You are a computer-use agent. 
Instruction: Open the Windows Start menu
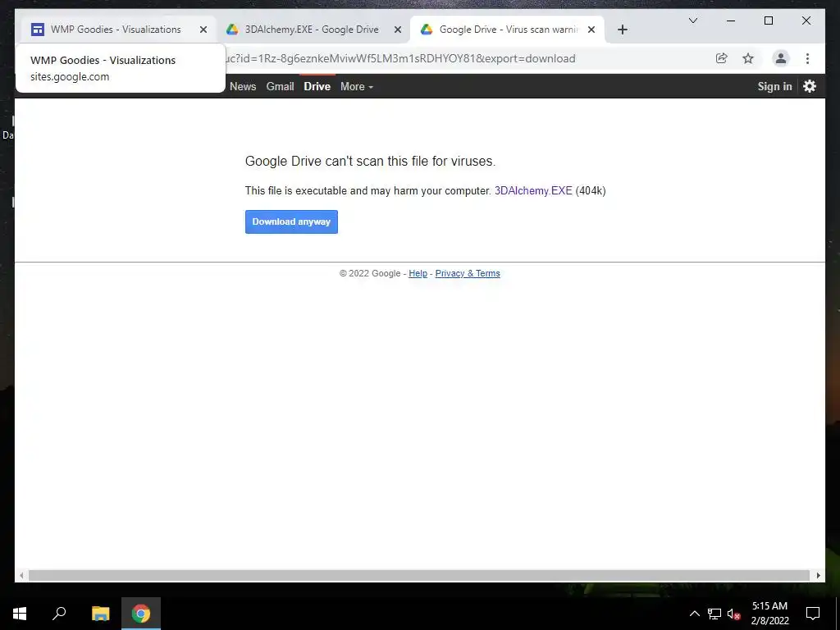(20, 614)
